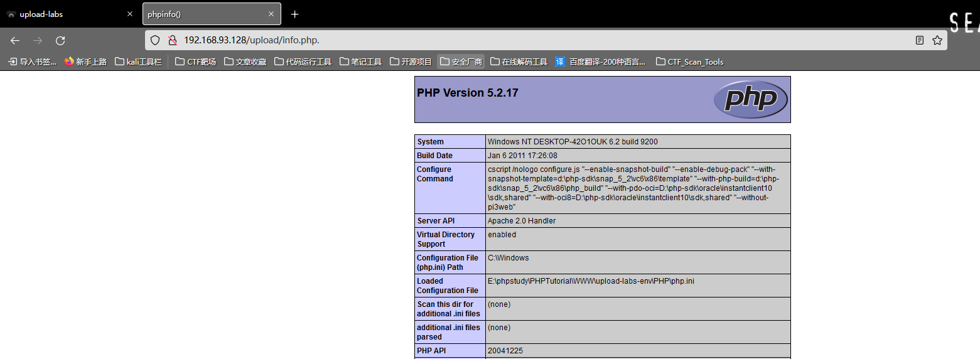Click the PHP logo image
Viewport: 980px width, 359px height.
point(750,99)
